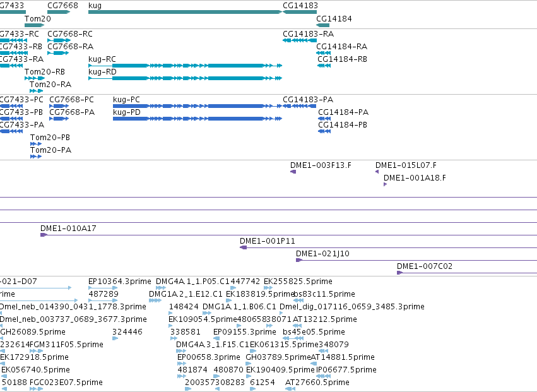Open protein CG7668-PC
This screenshot has height=392, width=537.
tap(59, 106)
